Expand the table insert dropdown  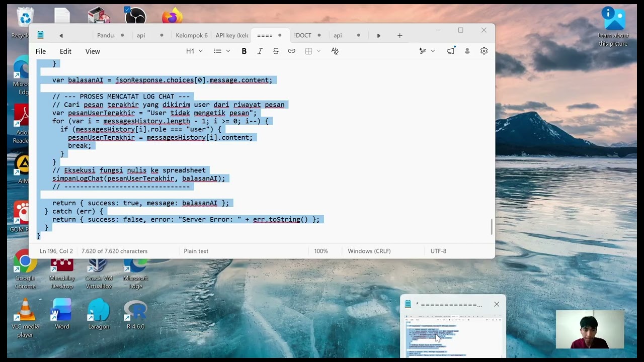[x=313, y=51]
